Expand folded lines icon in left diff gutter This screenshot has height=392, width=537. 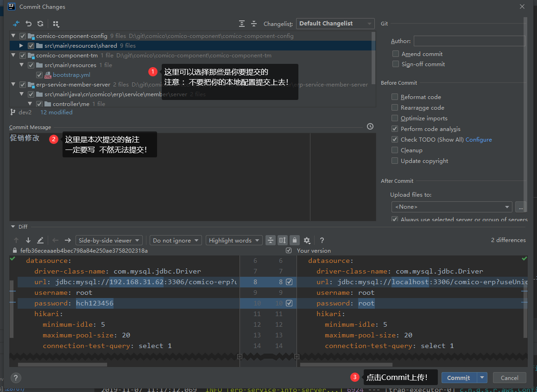[240, 357]
